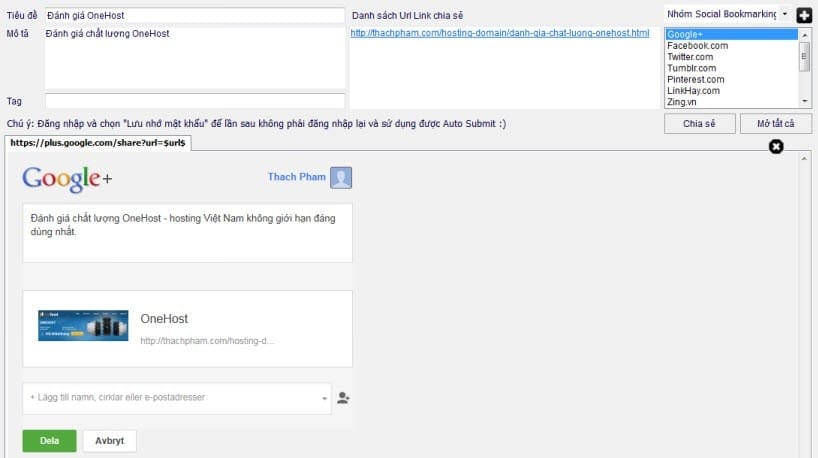
Task: Click the black plus add-group icon
Action: (804, 16)
